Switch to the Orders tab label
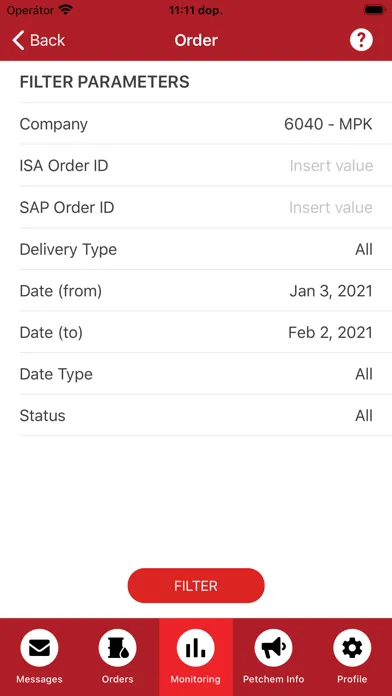The width and height of the screenshot is (392, 696). click(x=117, y=679)
